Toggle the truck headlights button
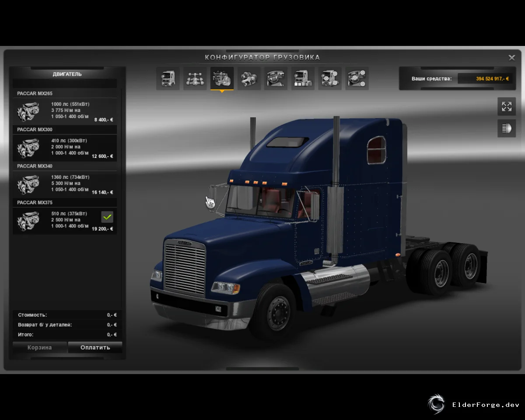 tap(507, 128)
